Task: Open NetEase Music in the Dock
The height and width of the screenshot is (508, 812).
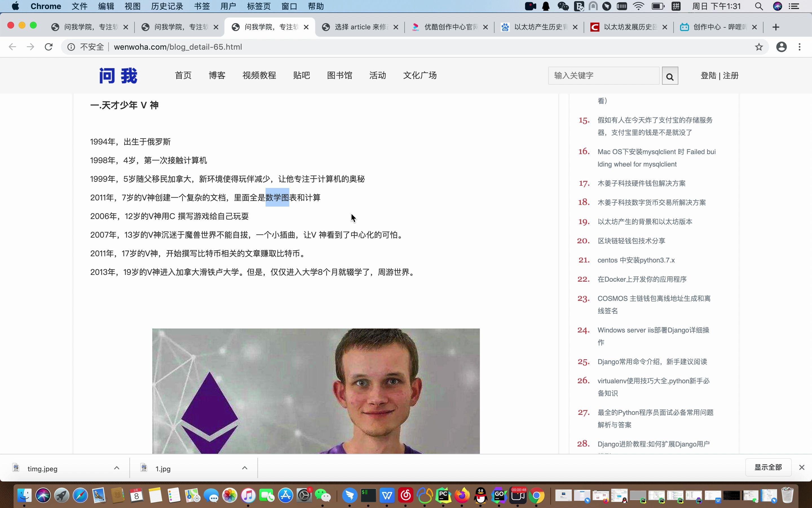Action: click(406, 495)
